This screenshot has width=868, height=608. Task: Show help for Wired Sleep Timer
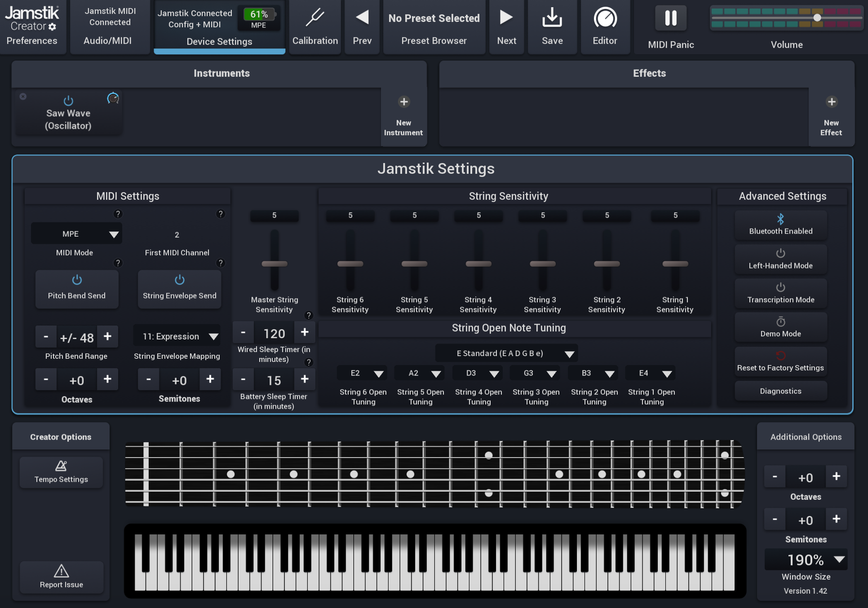(x=308, y=362)
